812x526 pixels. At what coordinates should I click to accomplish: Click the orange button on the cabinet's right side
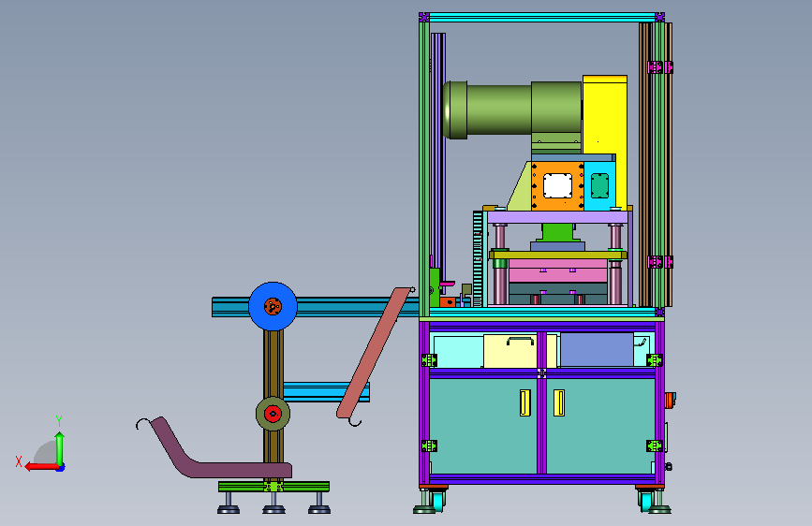coord(670,401)
